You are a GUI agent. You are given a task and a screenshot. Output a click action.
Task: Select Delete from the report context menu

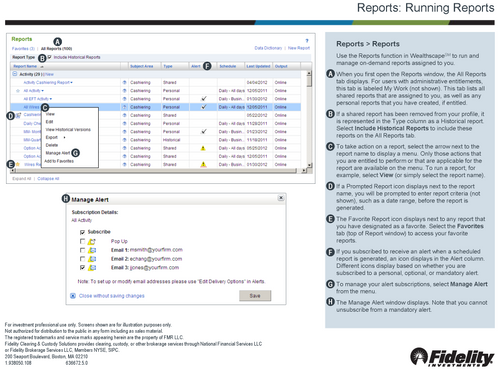(52, 145)
